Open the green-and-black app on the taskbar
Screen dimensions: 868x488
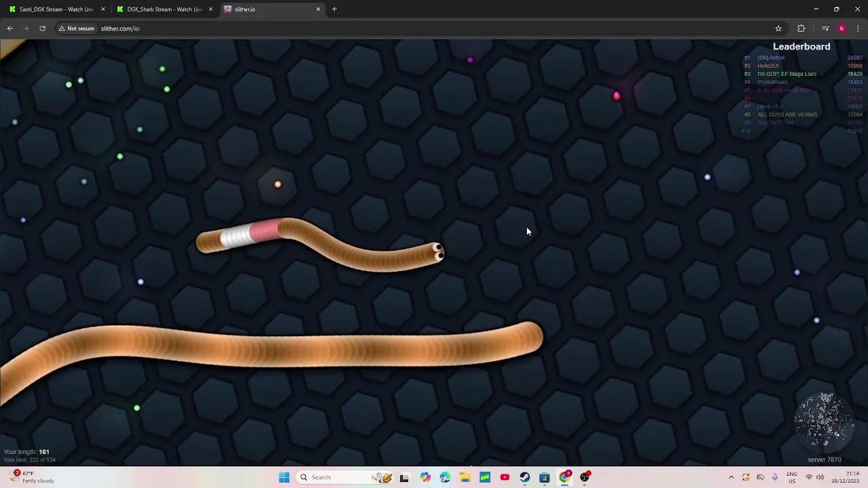coord(485,478)
